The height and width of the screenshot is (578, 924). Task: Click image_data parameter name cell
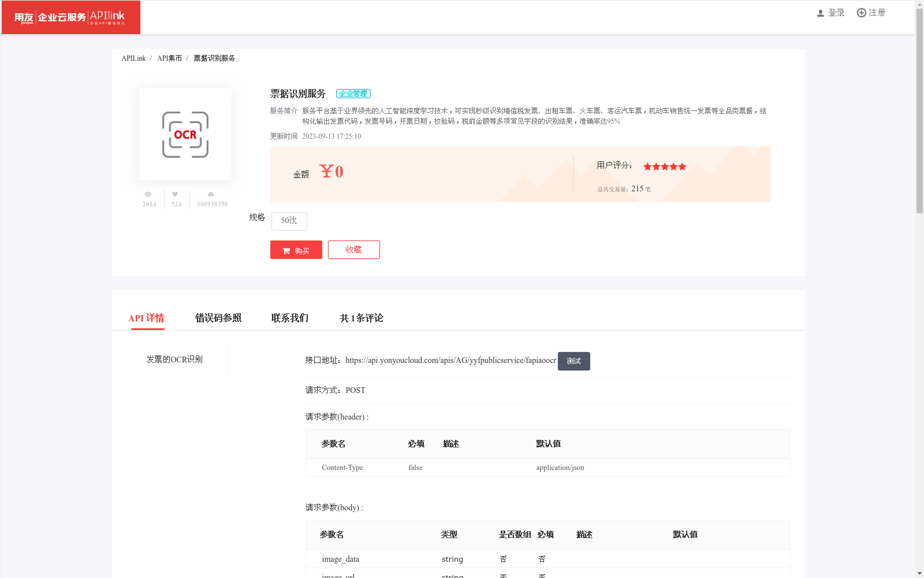click(341, 559)
